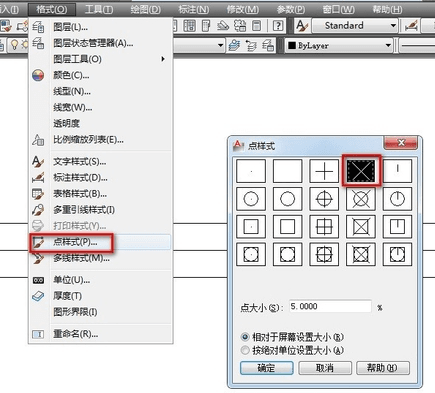This screenshot has height=393, width=435.
Task: Select the square with center dot point style
Action: point(251,227)
